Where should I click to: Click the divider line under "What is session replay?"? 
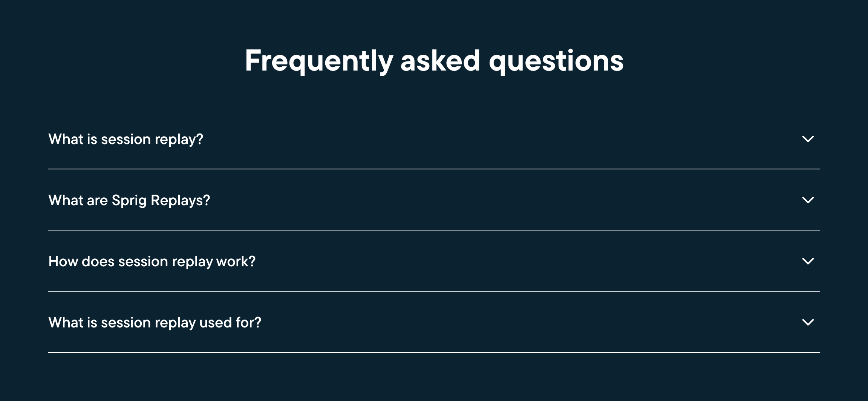point(434,169)
